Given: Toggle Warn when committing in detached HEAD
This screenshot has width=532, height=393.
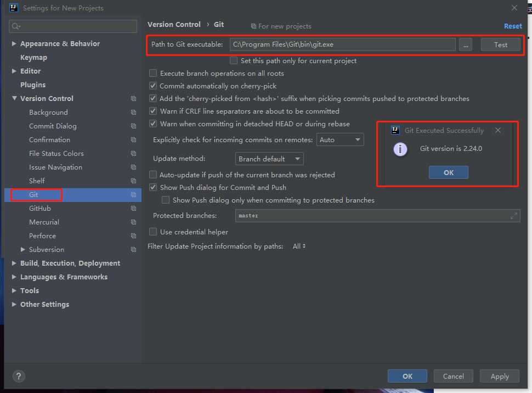Looking at the screenshot, I should [x=153, y=123].
